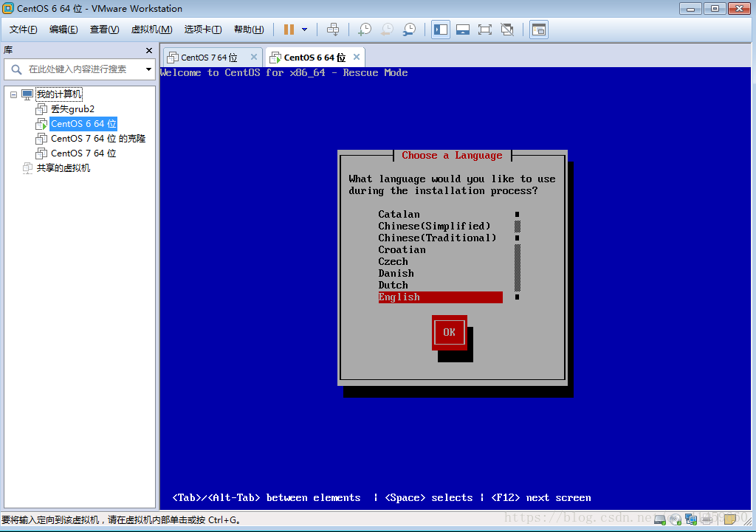Pause the running virtual machine
The height and width of the screenshot is (532, 756).
[x=289, y=30]
